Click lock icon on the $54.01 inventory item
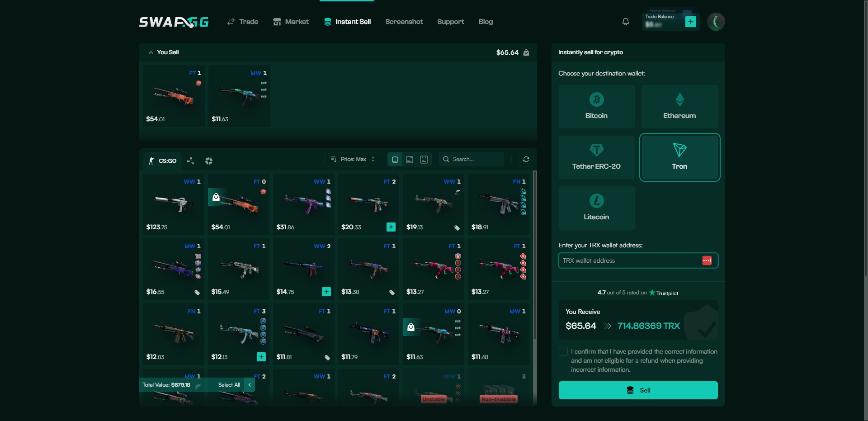The image size is (868, 421). pyautogui.click(x=216, y=197)
